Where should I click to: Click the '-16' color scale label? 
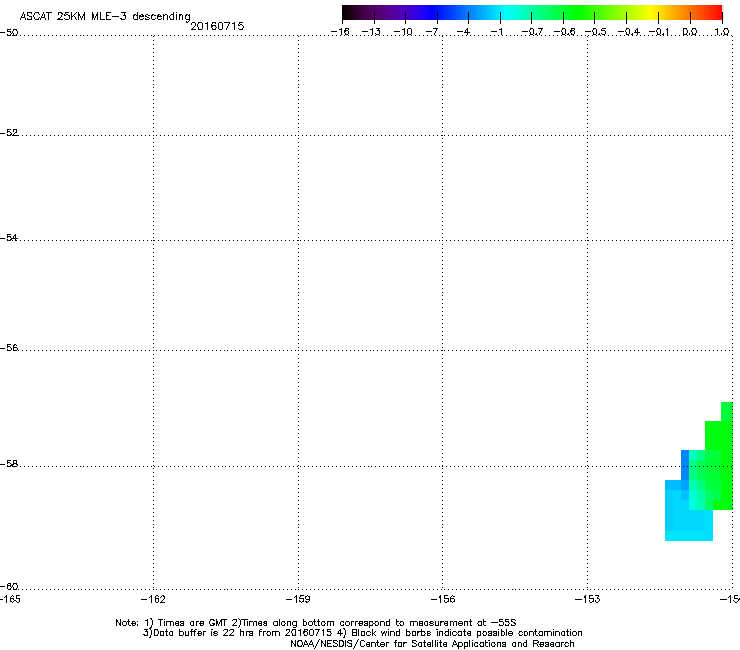[340, 32]
